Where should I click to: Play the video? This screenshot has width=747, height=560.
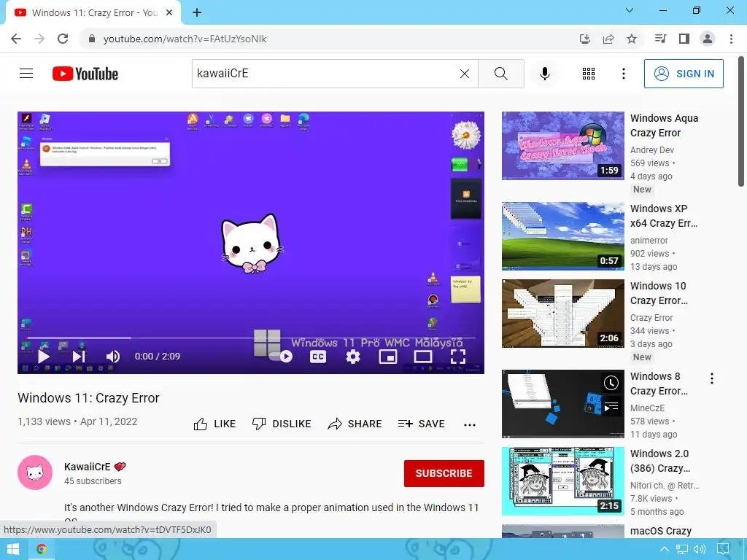(x=44, y=356)
